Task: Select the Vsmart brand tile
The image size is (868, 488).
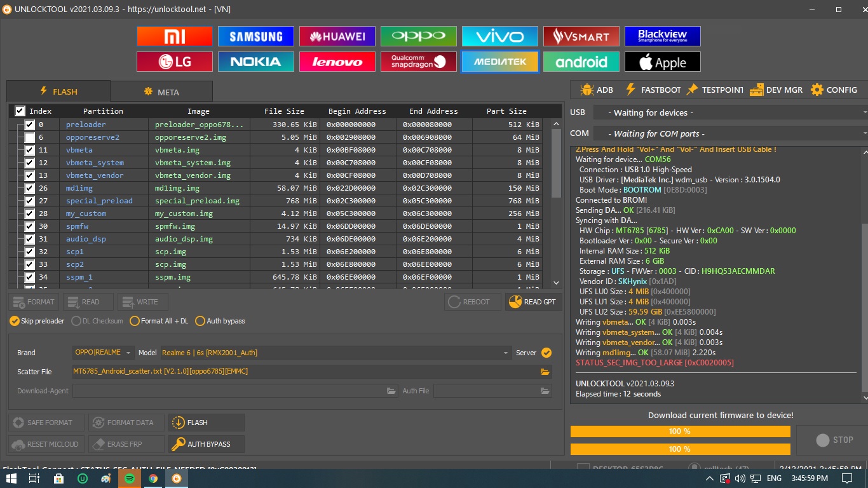Action: coord(581,36)
